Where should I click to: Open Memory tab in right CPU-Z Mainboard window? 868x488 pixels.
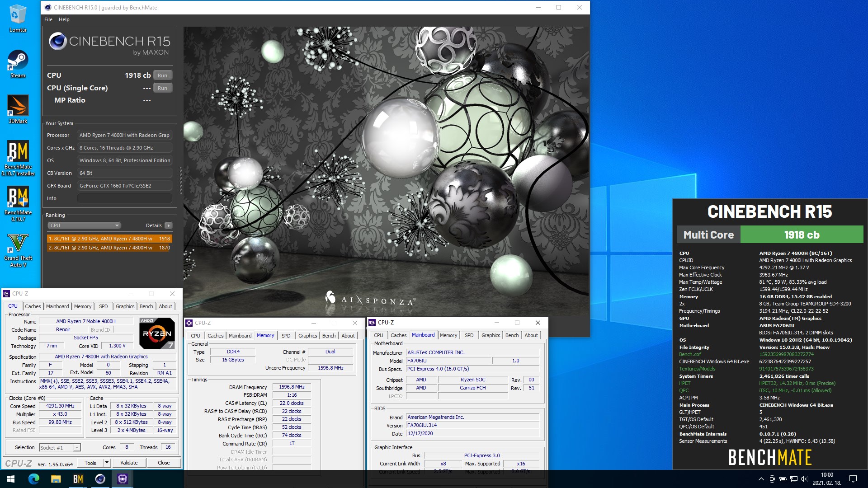point(448,335)
